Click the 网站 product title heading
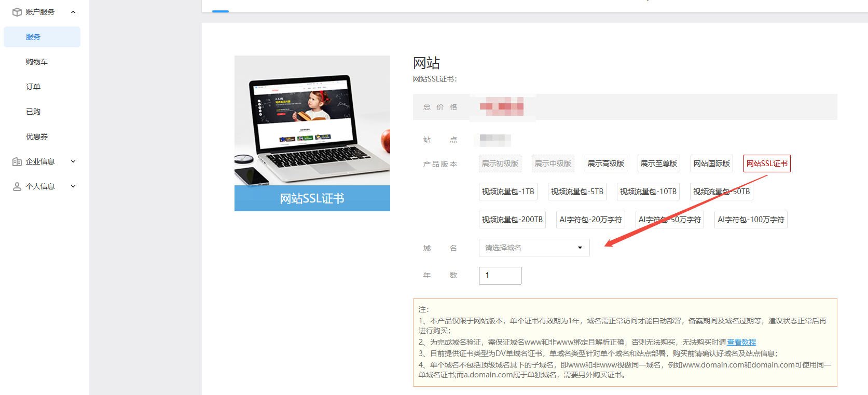Screen dimensions: 868x395 coord(426,63)
